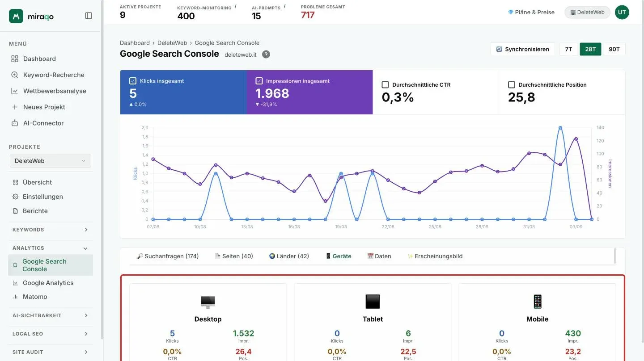Open help via the question mark icon

pos(266,55)
